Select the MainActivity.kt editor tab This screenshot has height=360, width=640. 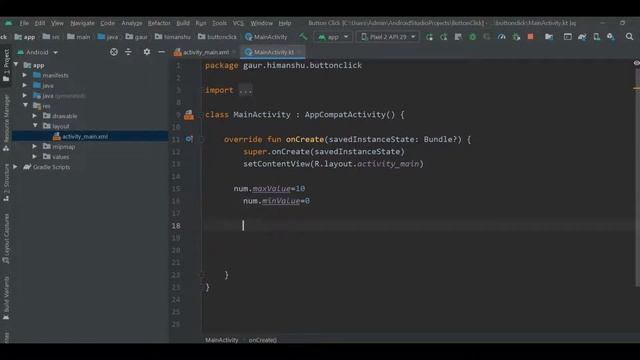coord(273,52)
